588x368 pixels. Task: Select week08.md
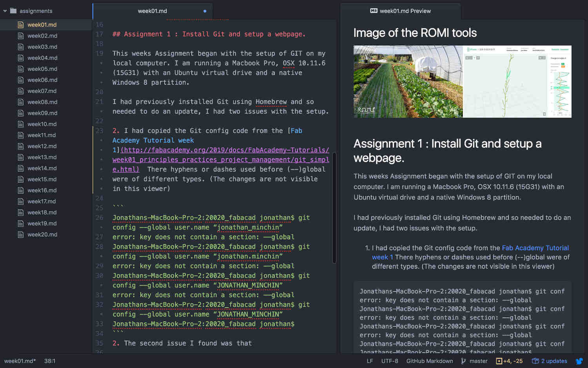[42, 102]
